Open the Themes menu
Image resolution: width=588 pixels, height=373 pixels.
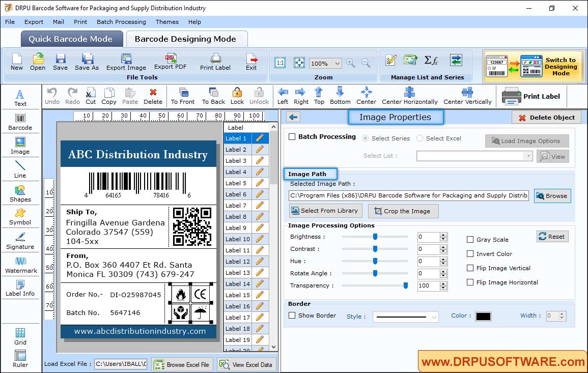167,22
